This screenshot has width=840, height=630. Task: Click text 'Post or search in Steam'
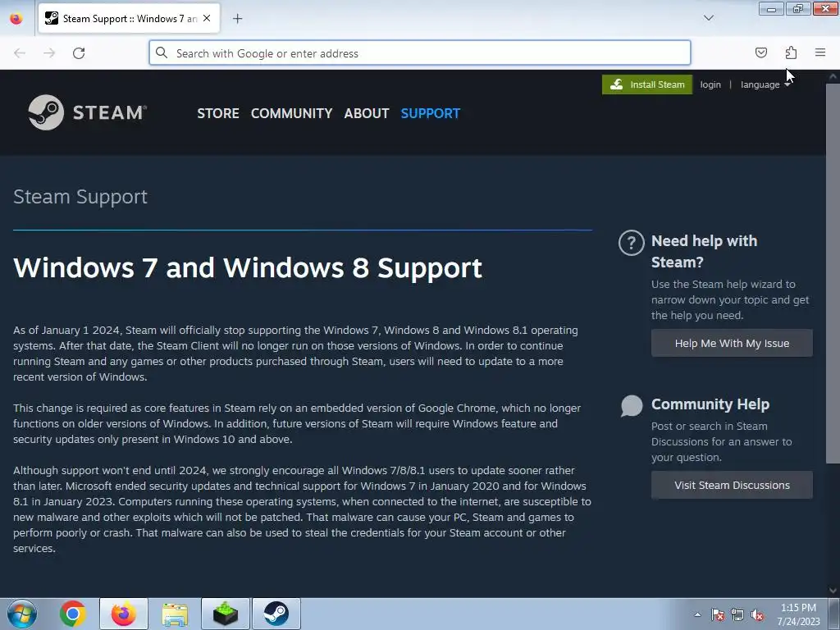click(x=710, y=427)
